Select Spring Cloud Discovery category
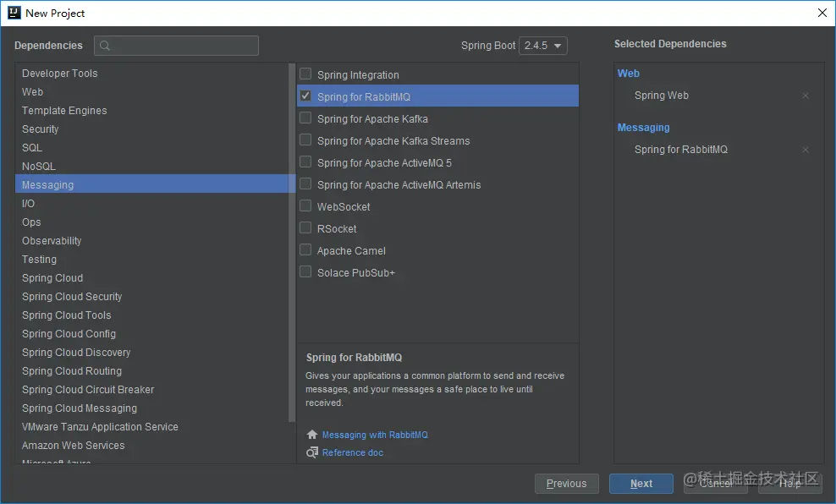The height and width of the screenshot is (504, 836). [151, 352]
